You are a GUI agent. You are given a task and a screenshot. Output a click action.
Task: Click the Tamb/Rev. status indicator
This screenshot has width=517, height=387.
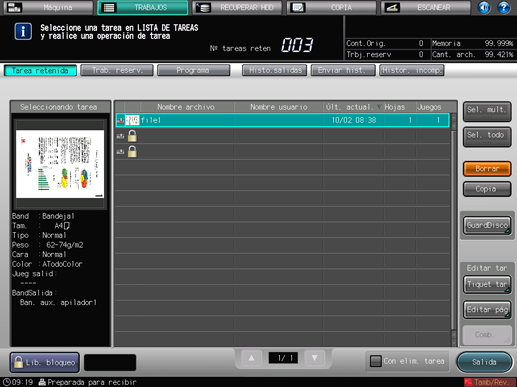pos(490,382)
